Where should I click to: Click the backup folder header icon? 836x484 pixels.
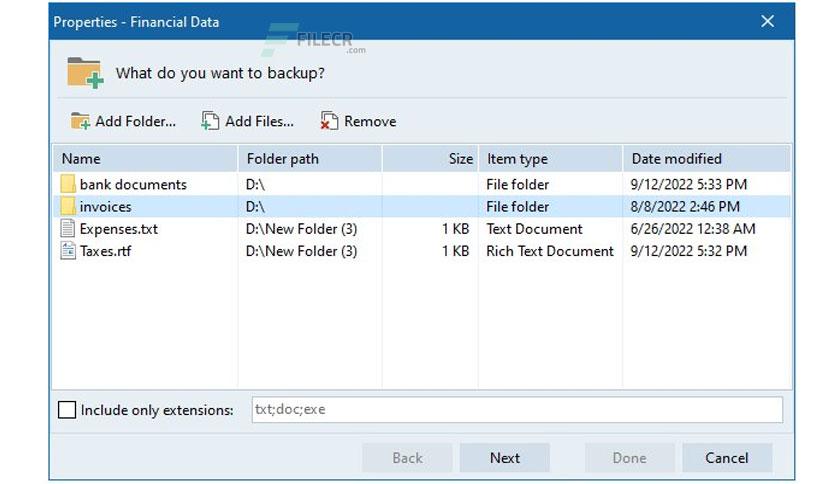pyautogui.click(x=84, y=72)
